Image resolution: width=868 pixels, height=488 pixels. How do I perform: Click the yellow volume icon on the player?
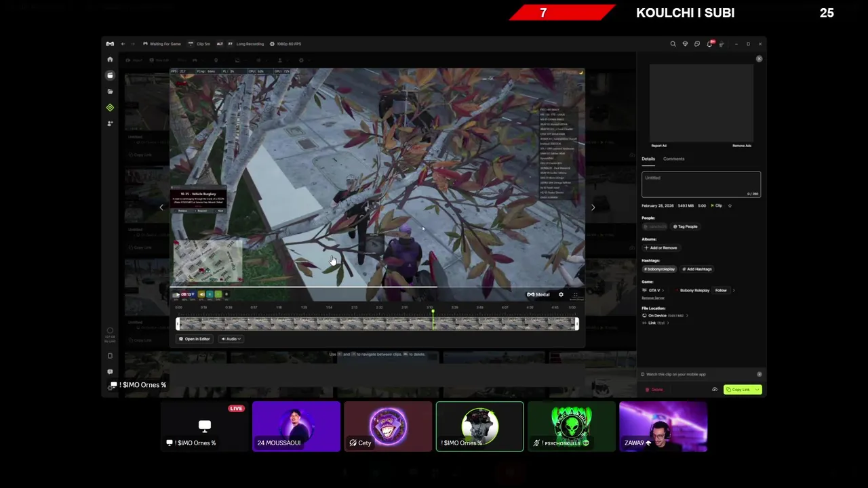tap(201, 294)
